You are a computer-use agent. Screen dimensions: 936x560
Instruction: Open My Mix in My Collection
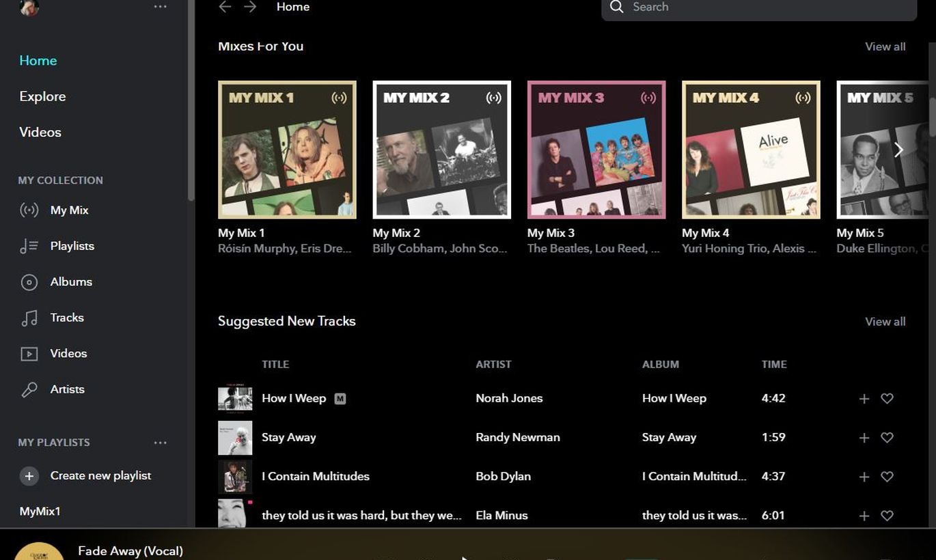(69, 210)
